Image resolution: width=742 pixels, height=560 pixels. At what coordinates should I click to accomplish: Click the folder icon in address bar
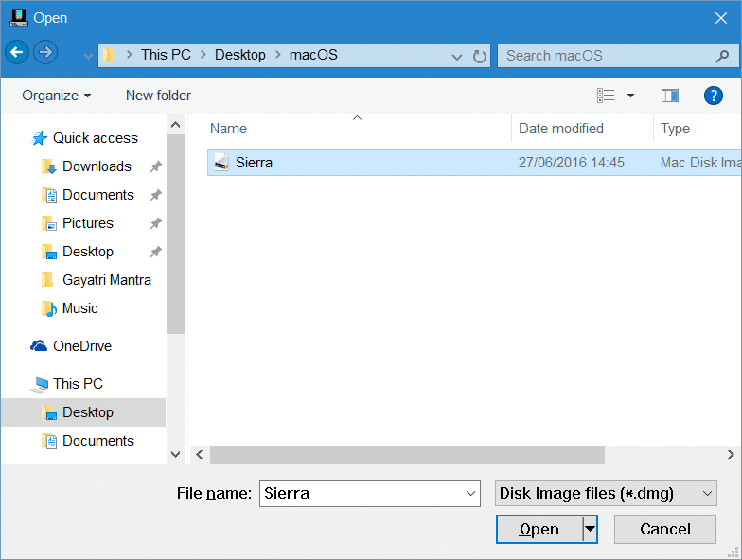[x=110, y=55]
